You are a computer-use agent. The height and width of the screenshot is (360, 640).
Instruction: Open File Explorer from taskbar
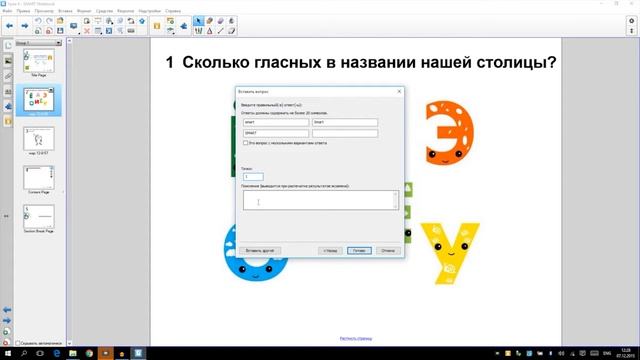tap(73, 353)
